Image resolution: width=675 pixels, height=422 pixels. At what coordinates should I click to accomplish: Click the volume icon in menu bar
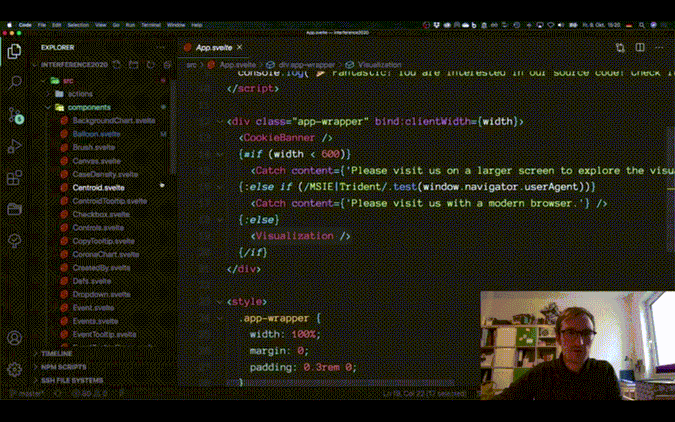pos(561,25)
